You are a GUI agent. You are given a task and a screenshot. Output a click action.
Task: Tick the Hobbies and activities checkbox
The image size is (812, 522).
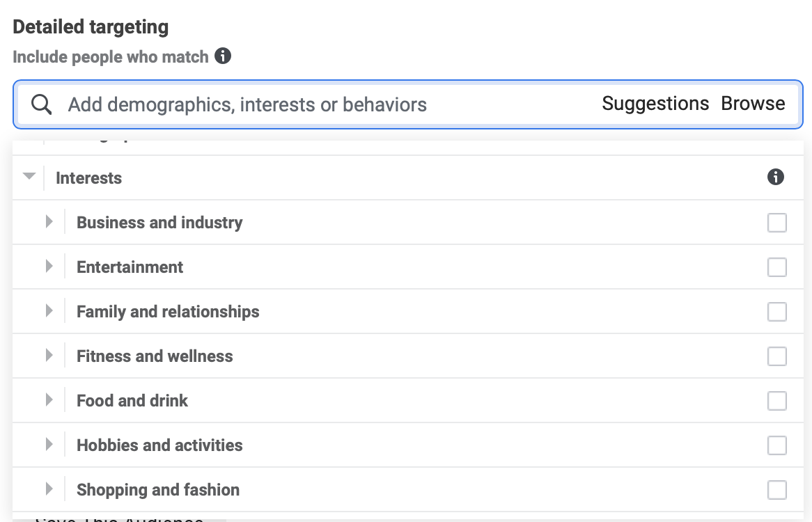[776, 445]
